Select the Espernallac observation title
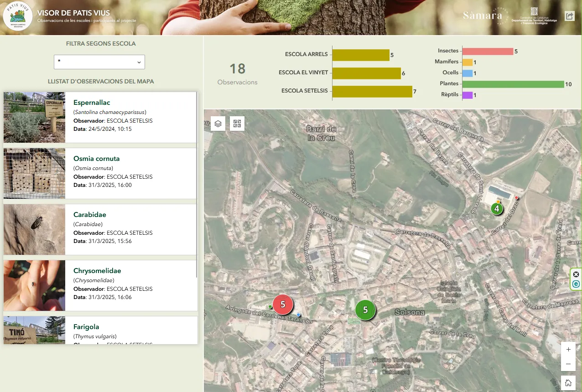Image resolution: width=582 pixels, height=392 pixels. point(92,103)
